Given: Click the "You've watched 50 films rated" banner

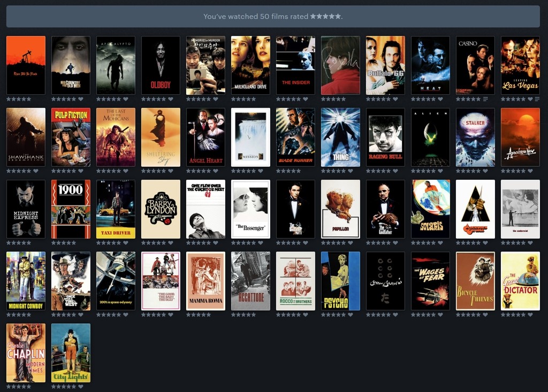Looking at the screenshot, I should tap(273, 17).
